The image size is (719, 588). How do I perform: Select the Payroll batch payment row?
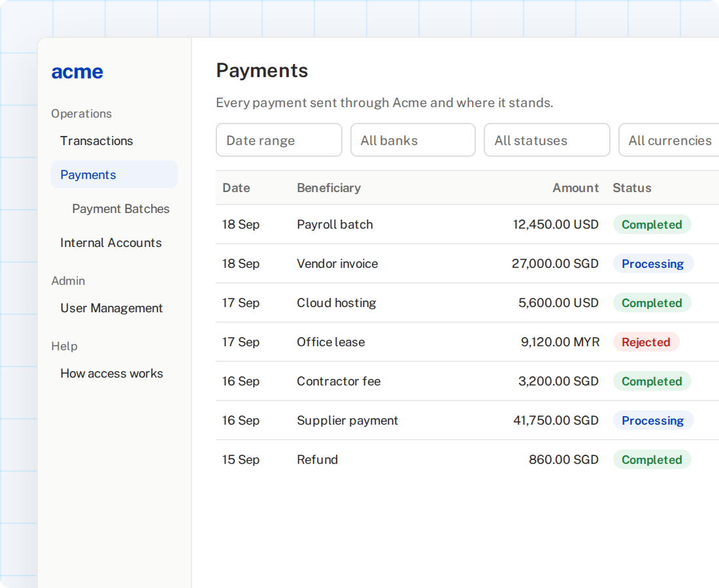point(467,225)
